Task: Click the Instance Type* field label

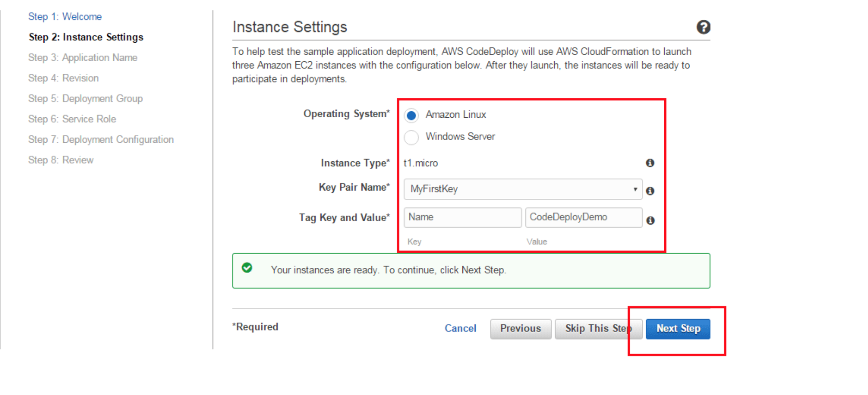Action: click(x=355, y=163)
